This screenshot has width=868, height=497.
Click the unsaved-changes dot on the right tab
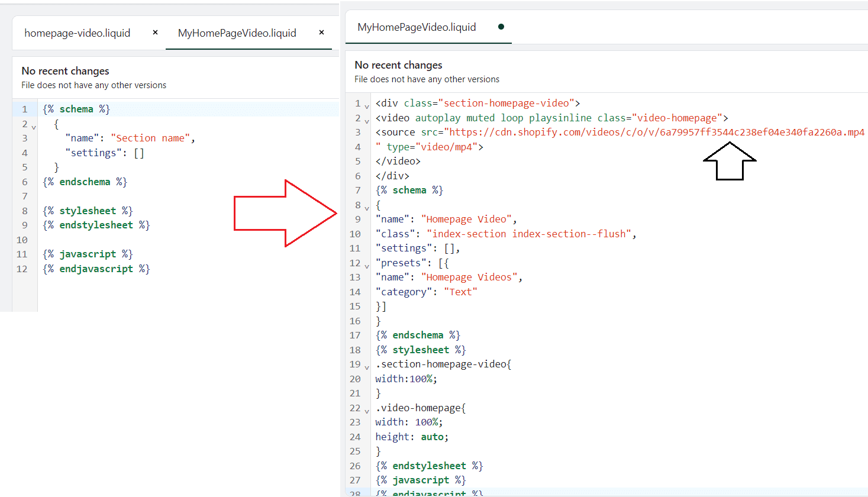[501, 27]
